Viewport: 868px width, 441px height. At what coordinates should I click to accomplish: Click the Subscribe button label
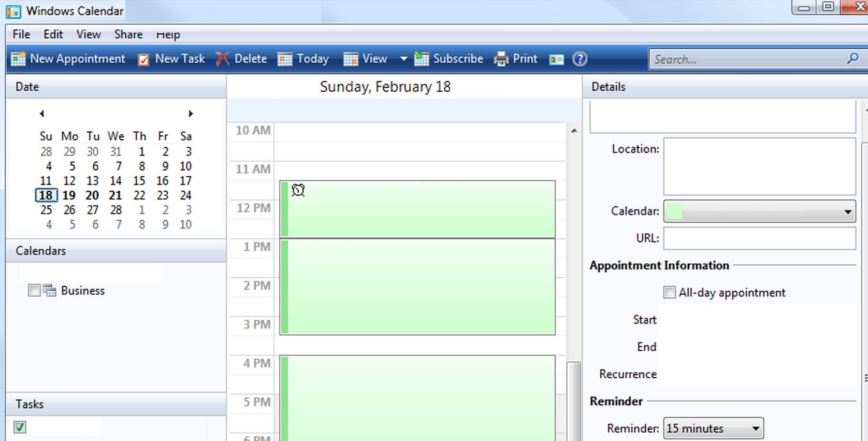click(458, 59)
